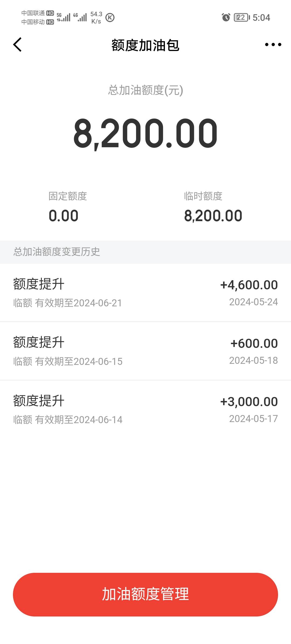Tap the 临时额度 8,200.00 value
This screenshot has width=291, height=644.
pyautogui.click(x=213, y=216)
